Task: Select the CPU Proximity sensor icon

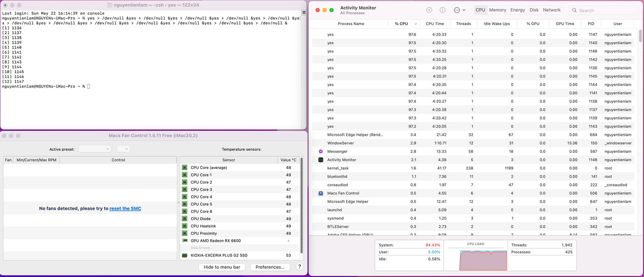Action: 184,233
